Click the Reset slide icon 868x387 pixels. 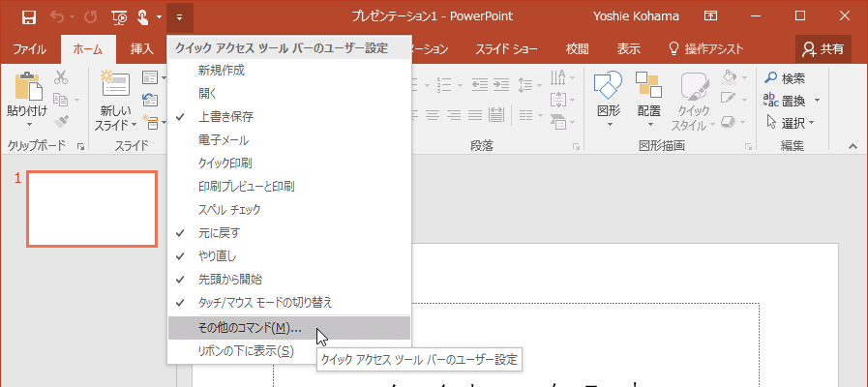tap(150, 100)
